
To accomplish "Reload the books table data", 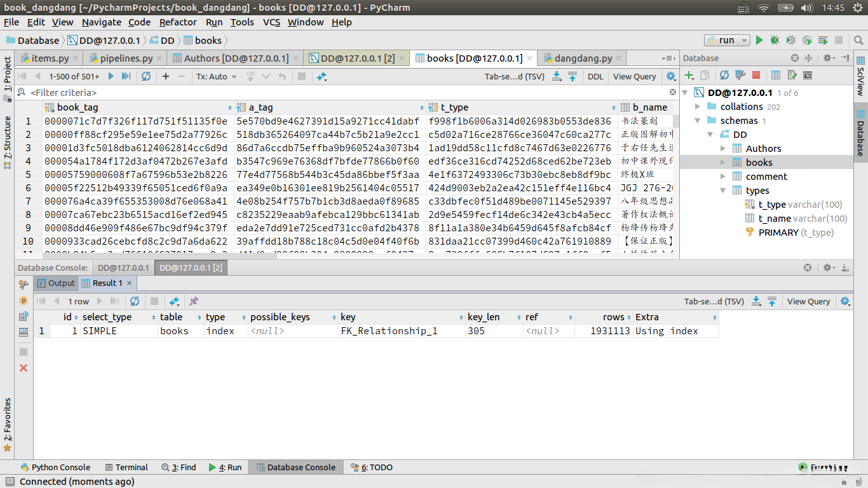I will [x=146, y=76].
